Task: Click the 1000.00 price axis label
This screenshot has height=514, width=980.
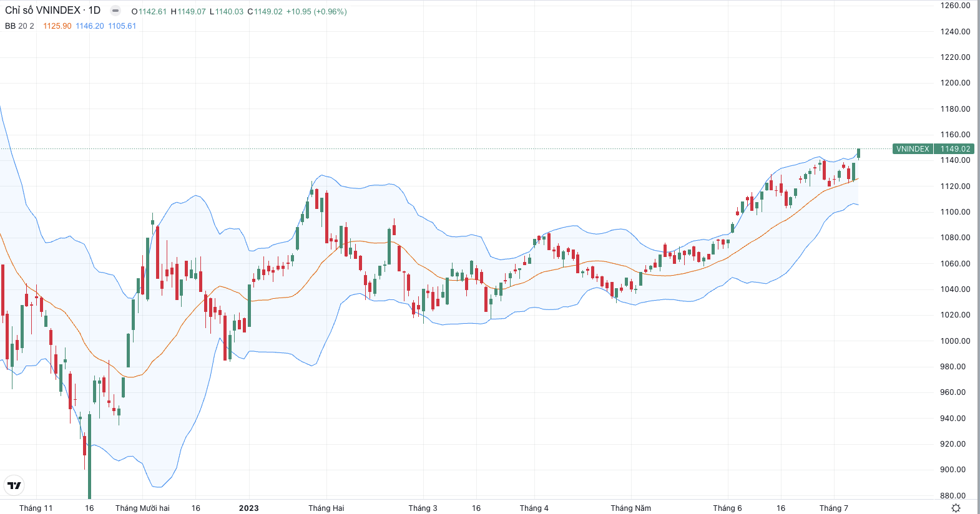Action: (x=956, y=341)
